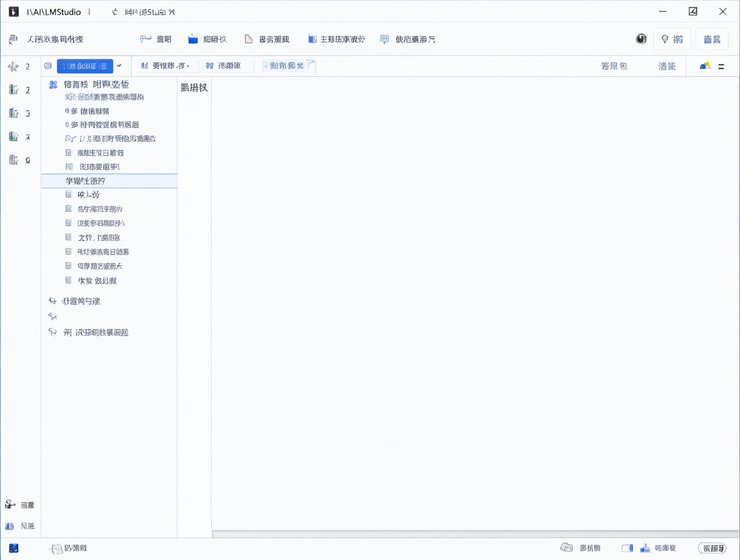
Task: Select the second tab in the title bar
Action: tap(143, 12)
